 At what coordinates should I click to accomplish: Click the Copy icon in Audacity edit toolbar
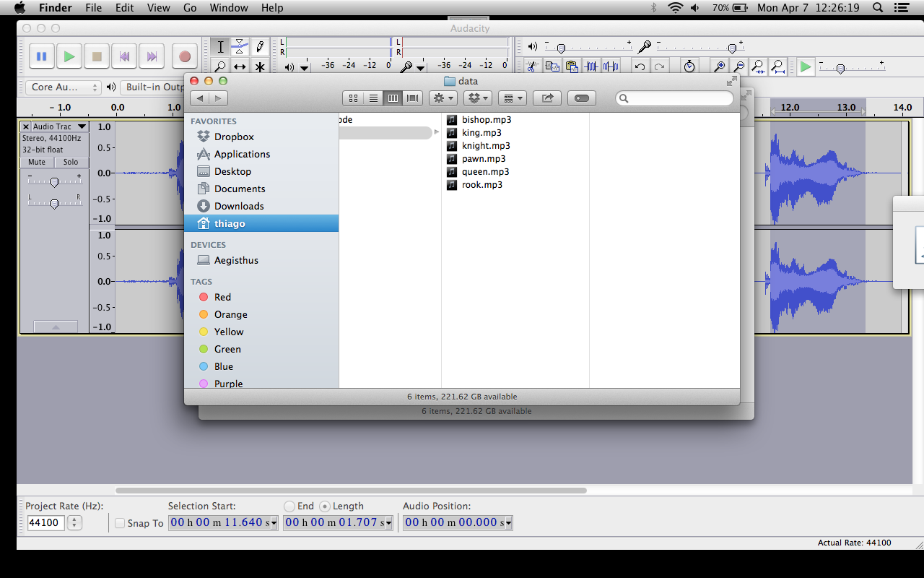tap(552, 66)
